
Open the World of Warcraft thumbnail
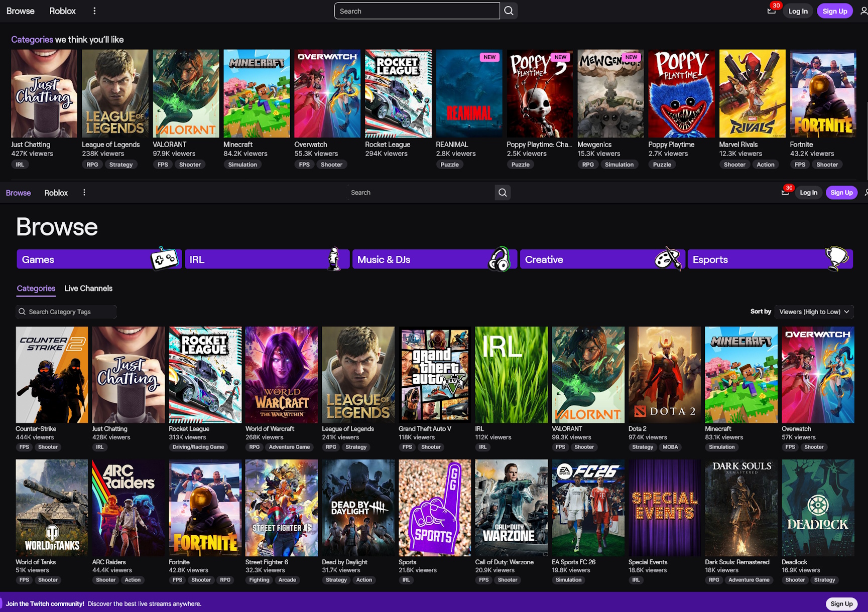282,375
